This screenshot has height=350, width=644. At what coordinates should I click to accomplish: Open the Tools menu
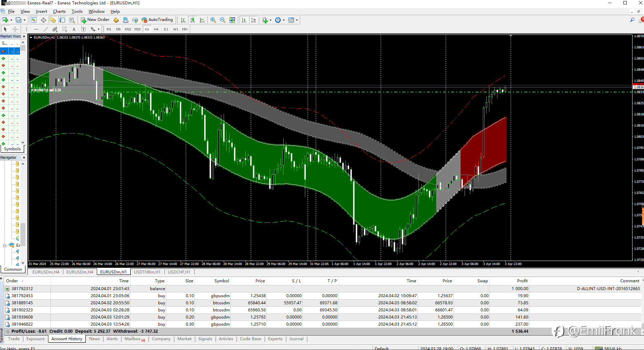[77, 12]
